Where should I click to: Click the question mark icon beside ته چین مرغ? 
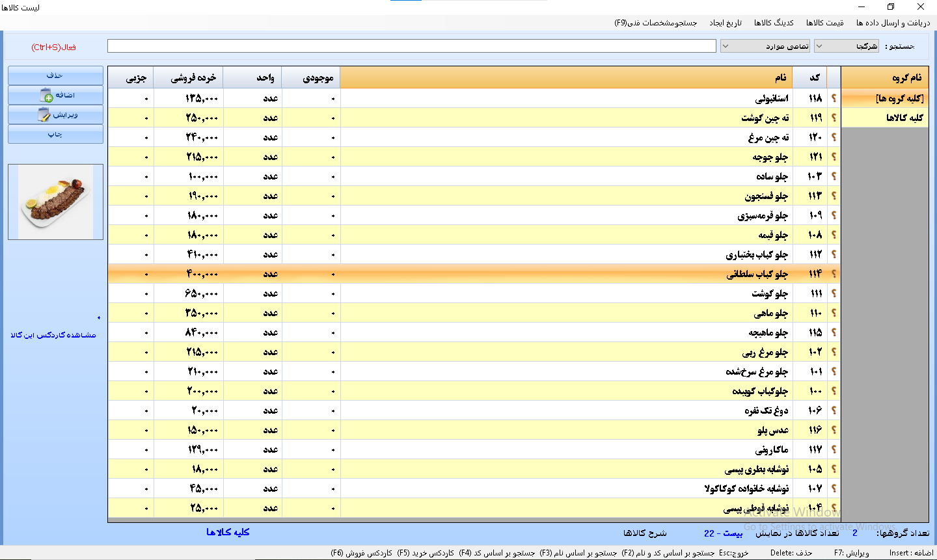point(834,137)
